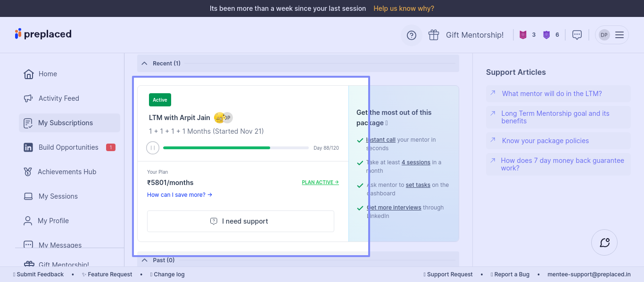Open the chat messages icon in header

(577, 35)
